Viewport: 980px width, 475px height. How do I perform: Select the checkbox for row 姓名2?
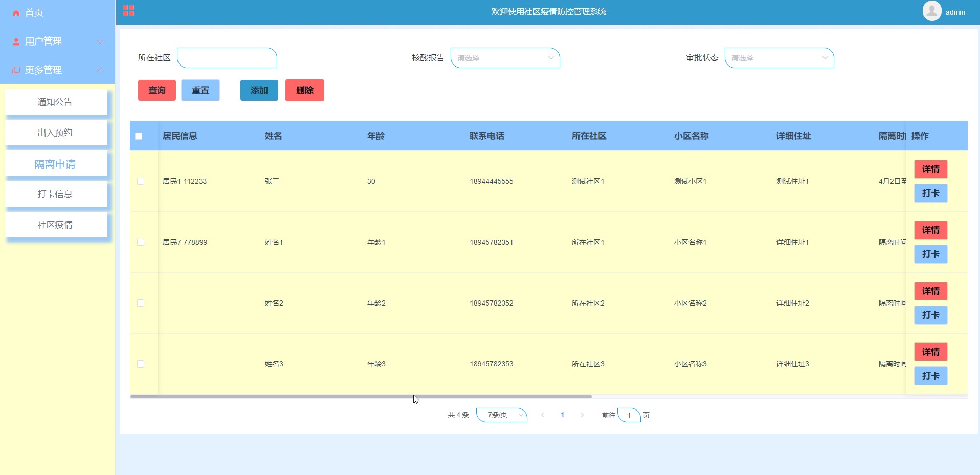(x=141, y=303)
